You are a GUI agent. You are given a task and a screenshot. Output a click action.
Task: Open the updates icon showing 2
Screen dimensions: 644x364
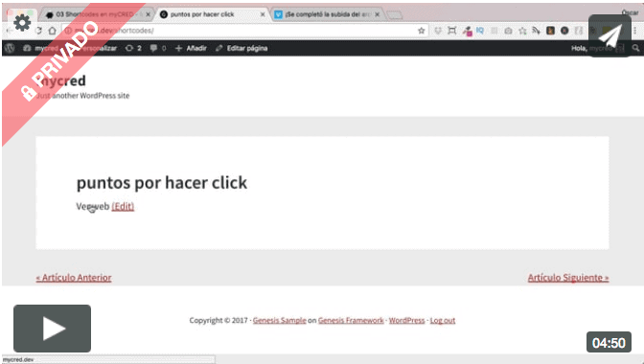click(133, 48)
